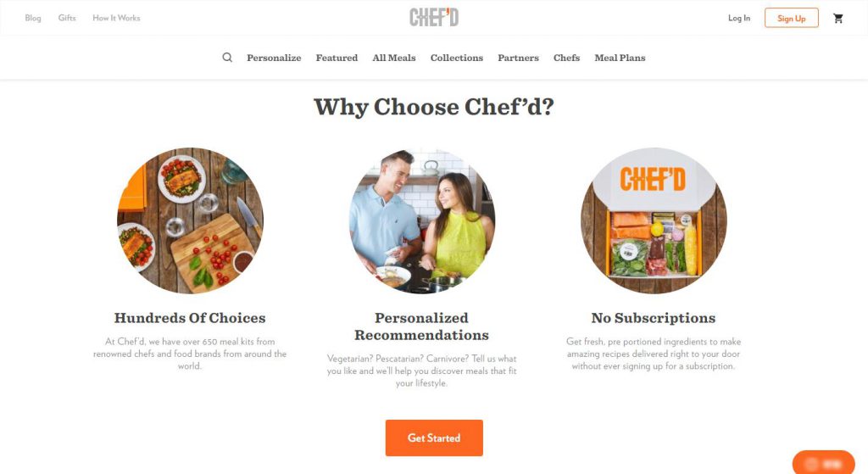This screenshot has height=474, width=868.
Task: Click the Sign Up button
Action: (792, 19)
